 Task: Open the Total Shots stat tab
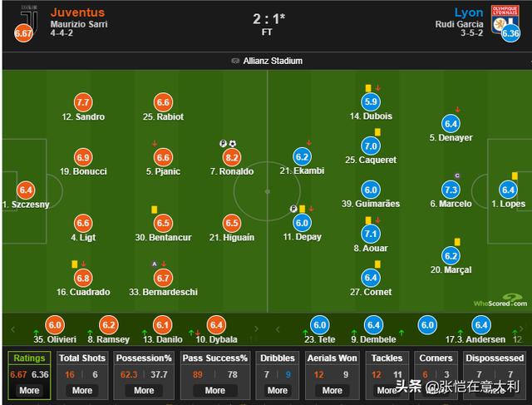point(82,358)
